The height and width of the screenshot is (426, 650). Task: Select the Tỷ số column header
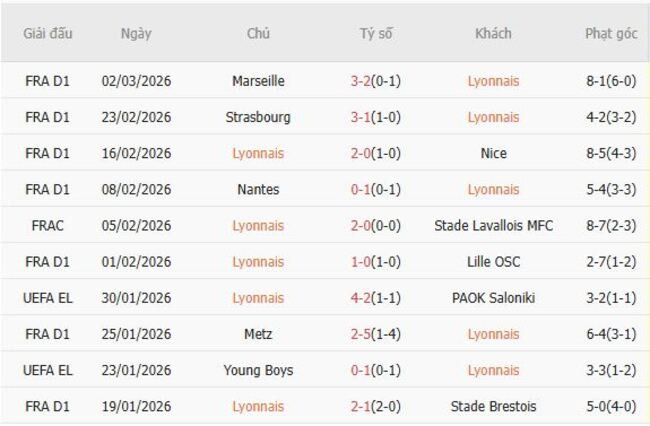coord(376,33)
